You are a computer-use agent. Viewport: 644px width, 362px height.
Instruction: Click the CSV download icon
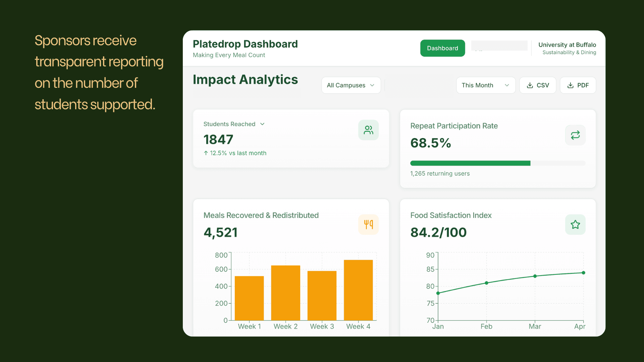(x=530, y=85)
